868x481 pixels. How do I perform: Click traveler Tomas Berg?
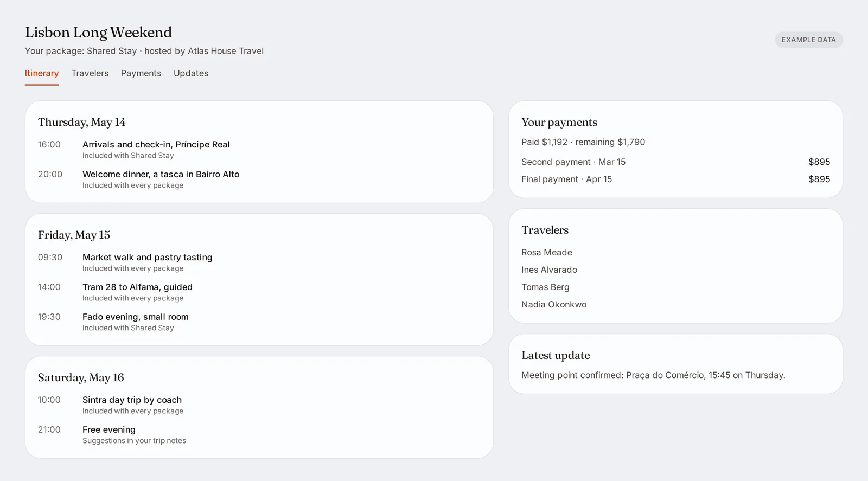coord(545,287)
